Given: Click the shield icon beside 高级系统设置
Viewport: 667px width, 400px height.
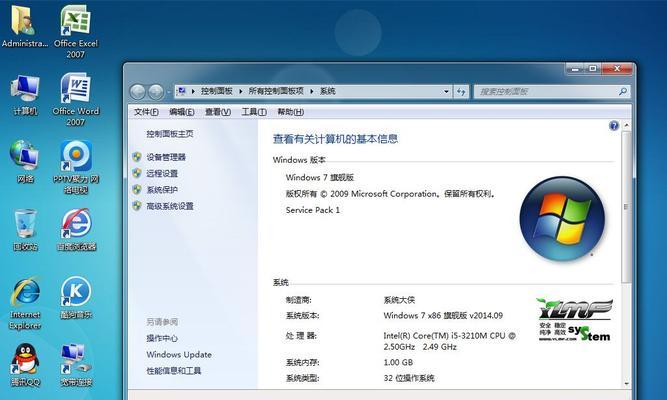Looking at the screenshot, I should pyautogui.click(x=137, y=206).
